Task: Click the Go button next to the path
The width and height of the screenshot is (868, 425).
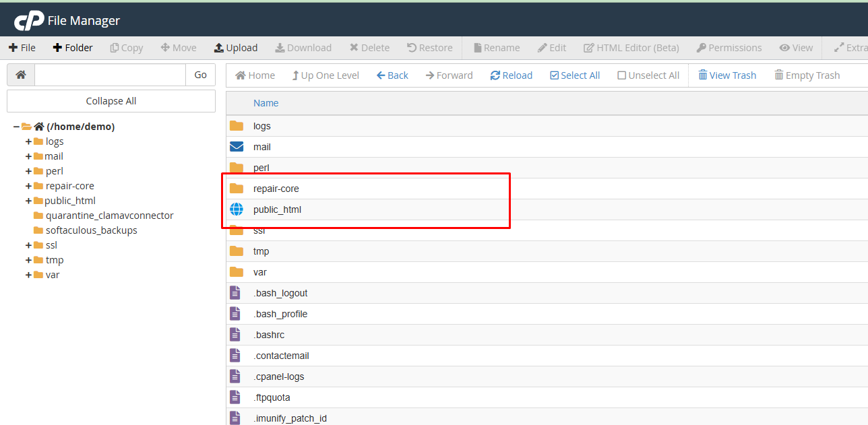Action: [x=199, y=74]
